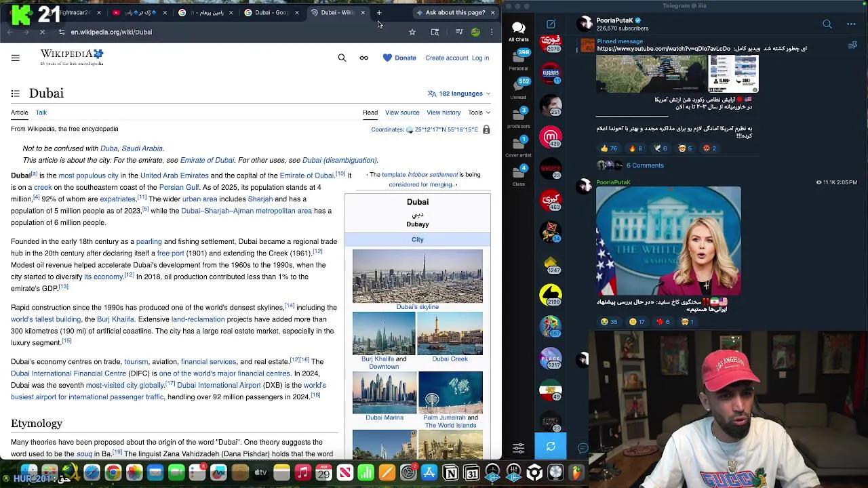
Task: Open FL Studio from the Dock
Action: (x=576, y=472)
